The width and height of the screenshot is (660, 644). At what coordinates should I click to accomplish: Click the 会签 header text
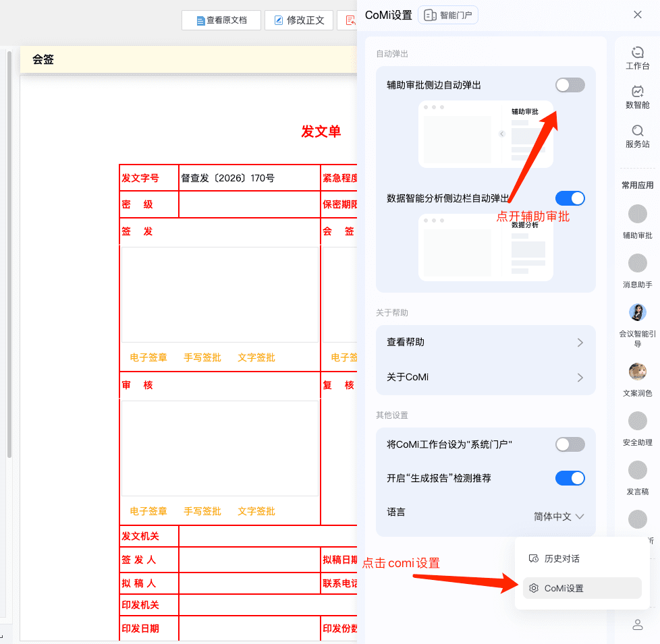click(43, 59)
